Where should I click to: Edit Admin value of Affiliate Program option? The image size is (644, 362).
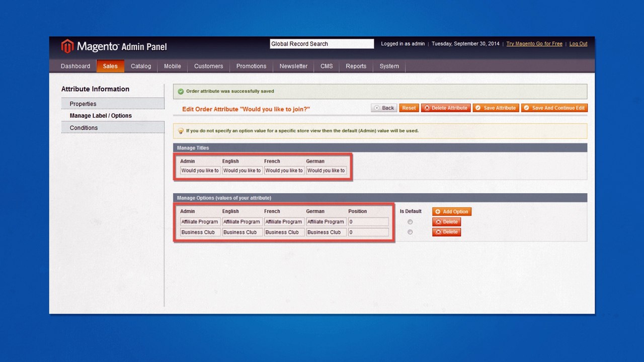200,222
